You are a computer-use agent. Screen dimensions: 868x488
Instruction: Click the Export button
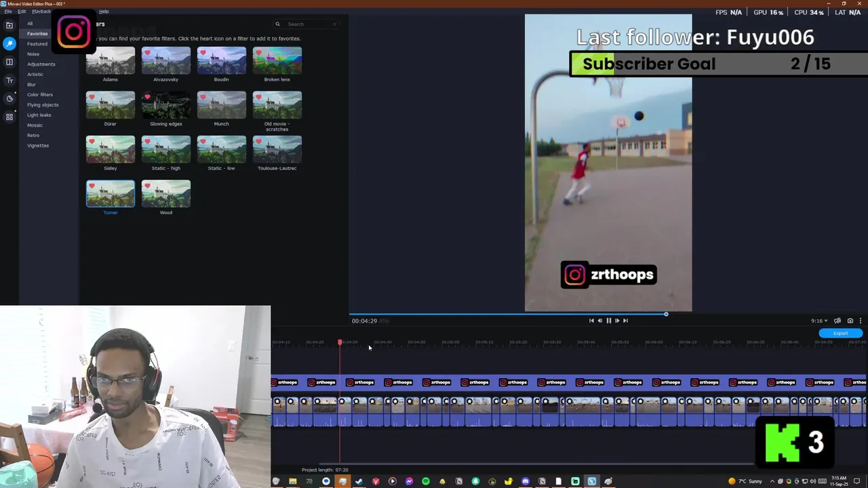[840, 333]
